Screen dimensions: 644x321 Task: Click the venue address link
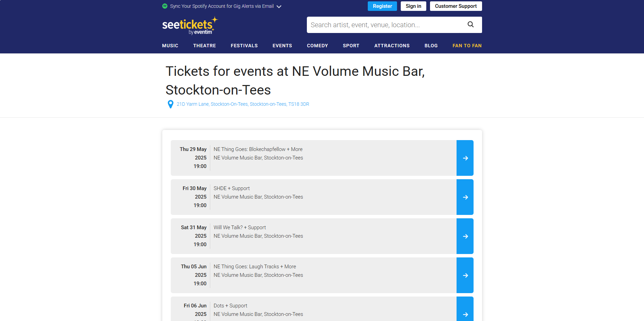point(243,104)
